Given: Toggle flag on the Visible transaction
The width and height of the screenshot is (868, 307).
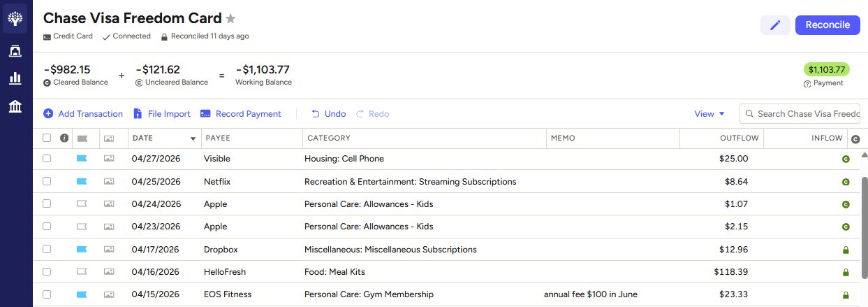Looking at the screenshot, I should [82, 159].
